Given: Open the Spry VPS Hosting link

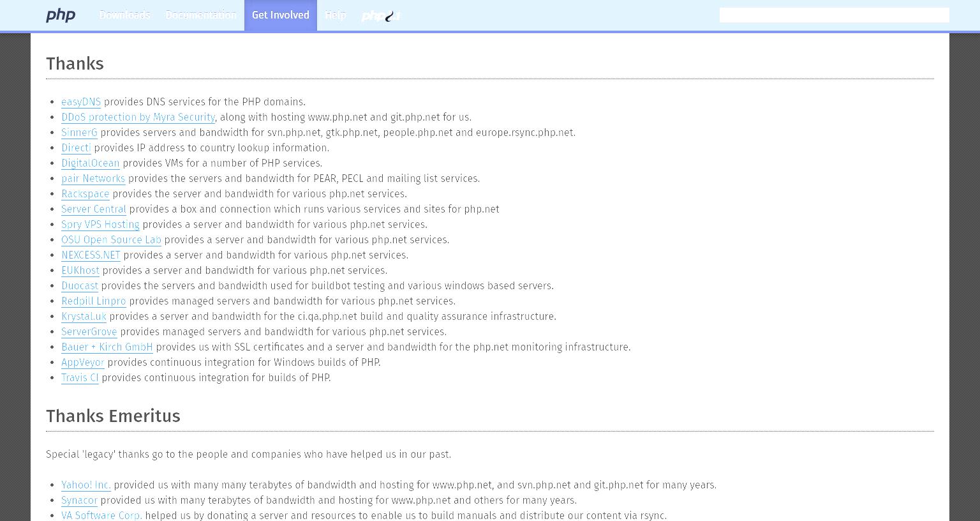Looking at the screenshot, I should coord(100,225).
